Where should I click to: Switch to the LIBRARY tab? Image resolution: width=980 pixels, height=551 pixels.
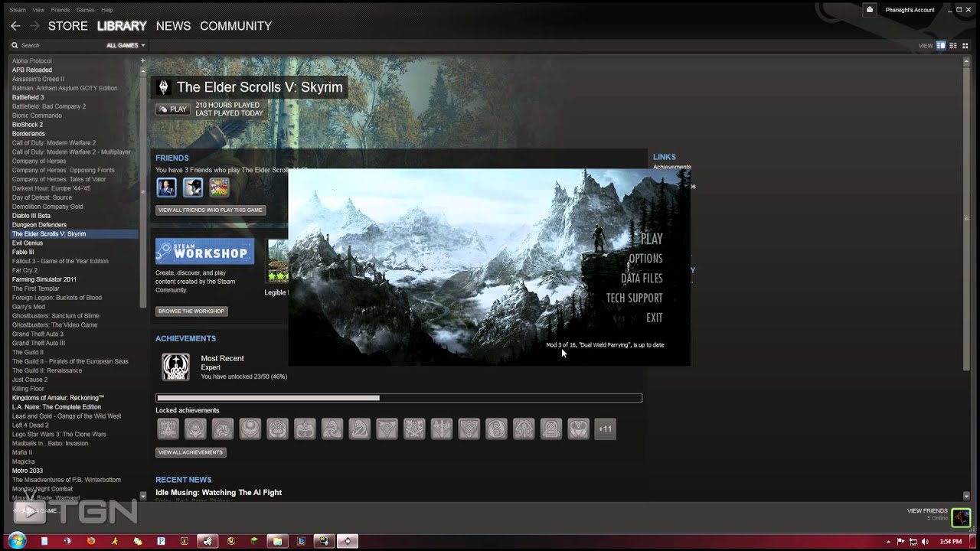[122, 26]
